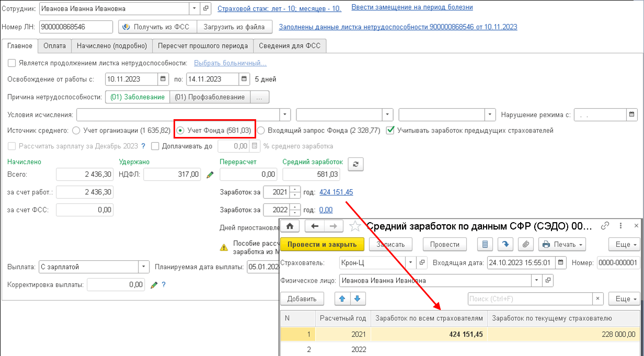Click the document movements report icon
This screenshot has width=644, height=356.
coord(486,244)
